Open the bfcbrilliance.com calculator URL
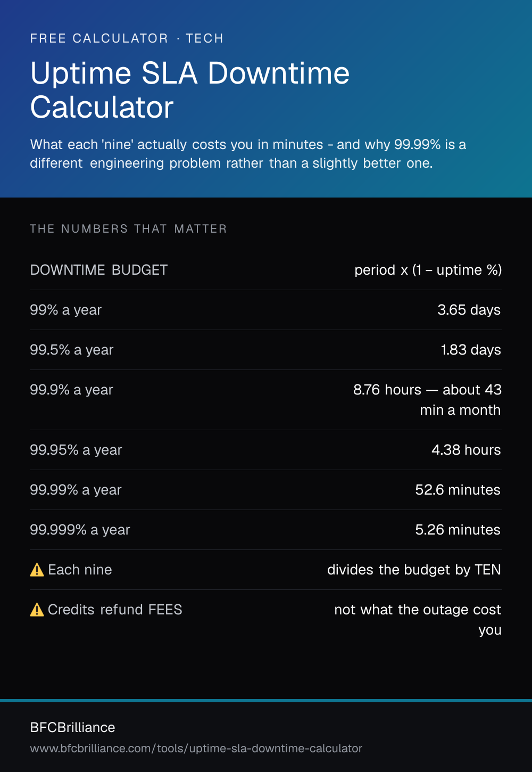The width and height of the screenshot is (532, 772). pos(196,748)
